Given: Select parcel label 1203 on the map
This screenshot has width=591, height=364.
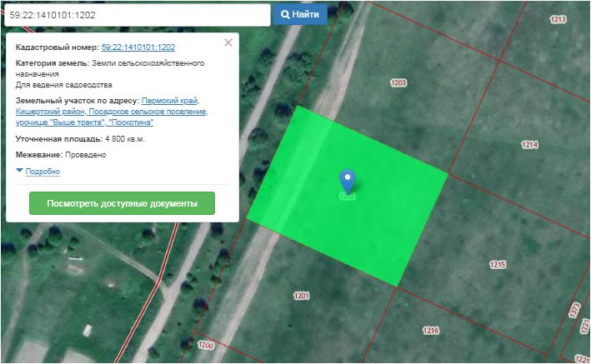Looking at the screenshot, I should (x=398, y=82).
